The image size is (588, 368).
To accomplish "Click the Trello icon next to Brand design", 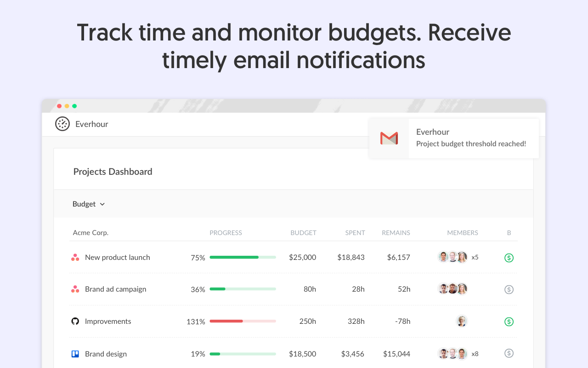I will [x=75, y=353].
